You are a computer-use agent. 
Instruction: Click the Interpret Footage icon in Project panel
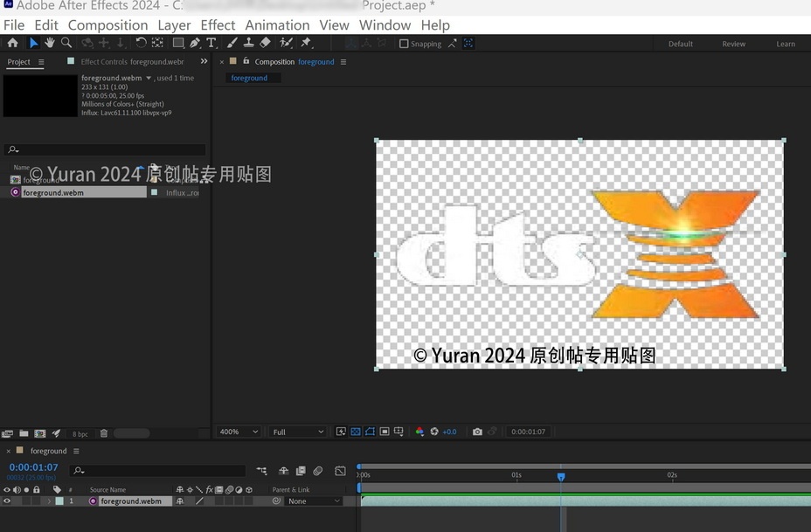tap(7, 433)
